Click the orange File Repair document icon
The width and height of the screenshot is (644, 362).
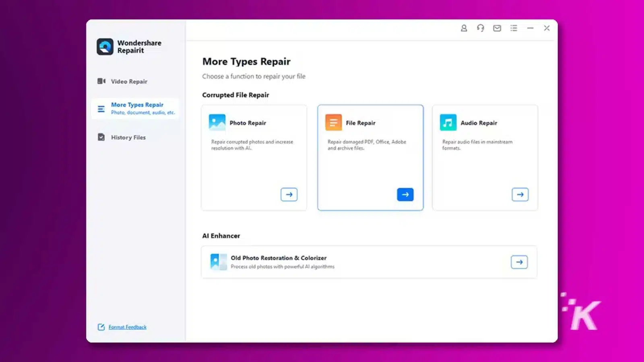333,122
